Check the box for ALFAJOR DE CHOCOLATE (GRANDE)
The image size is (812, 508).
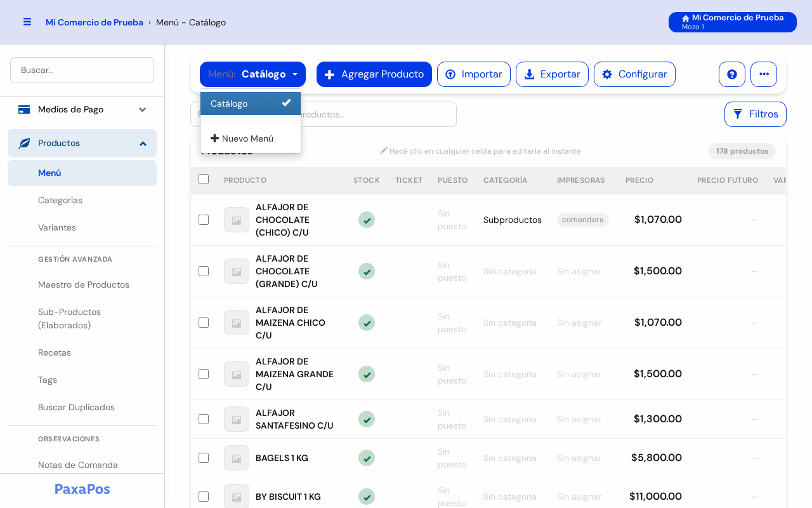tap(204, 271)
